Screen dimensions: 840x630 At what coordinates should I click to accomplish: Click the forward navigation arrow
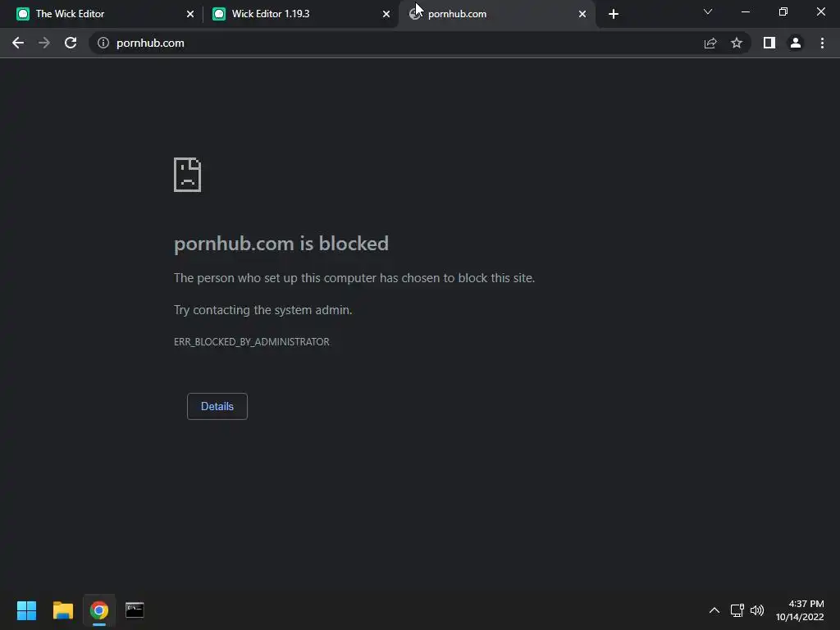pyautogui.click(x=44, y=43)
